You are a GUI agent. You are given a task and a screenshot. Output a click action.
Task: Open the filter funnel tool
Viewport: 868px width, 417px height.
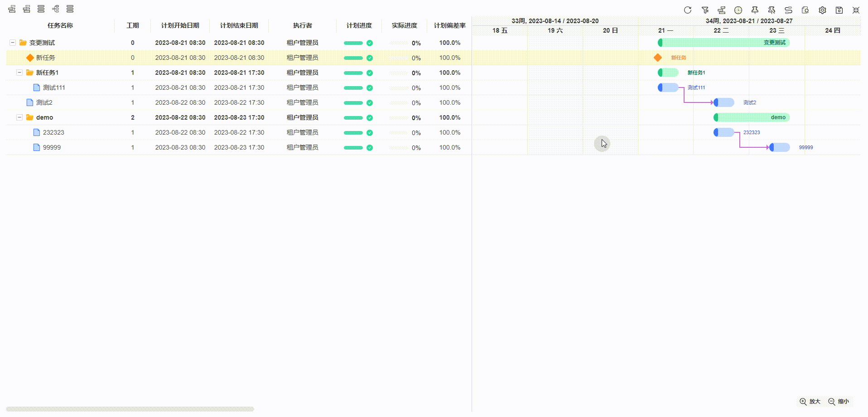pyautogui.click(x=705, y=10)
